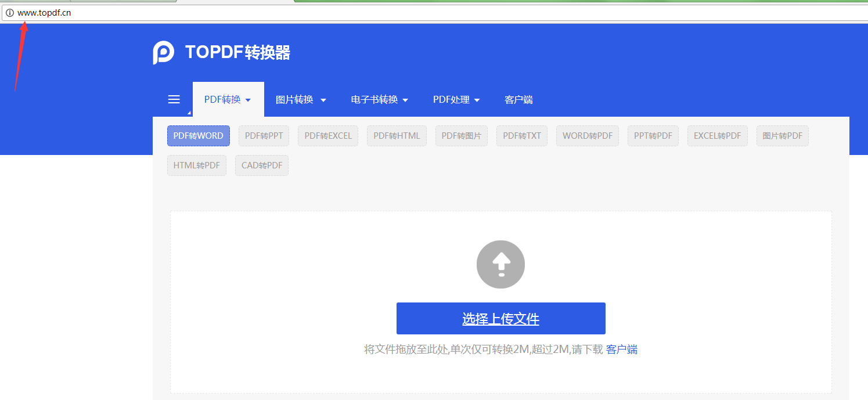Viewport: 868px width, 400px height.
Task: Select the PDF转EXCEL option
Action: click(x=328, y=136)
